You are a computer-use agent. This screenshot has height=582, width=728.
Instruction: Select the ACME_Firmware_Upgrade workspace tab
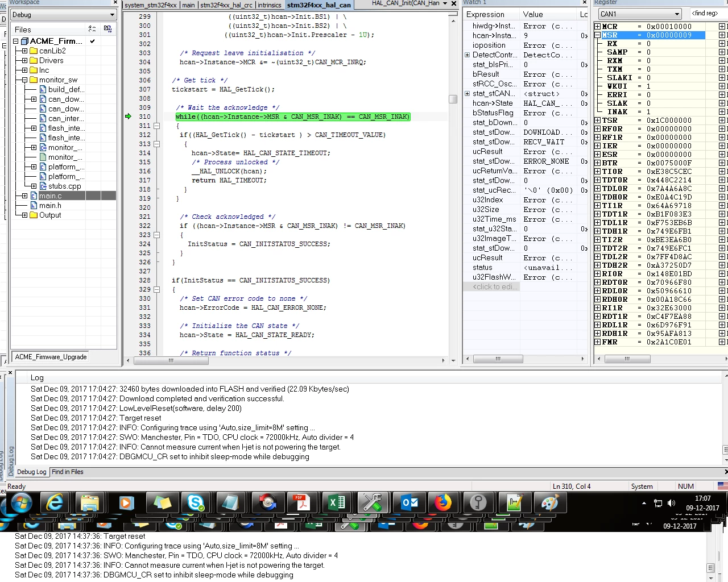click(x=51, y=357)
